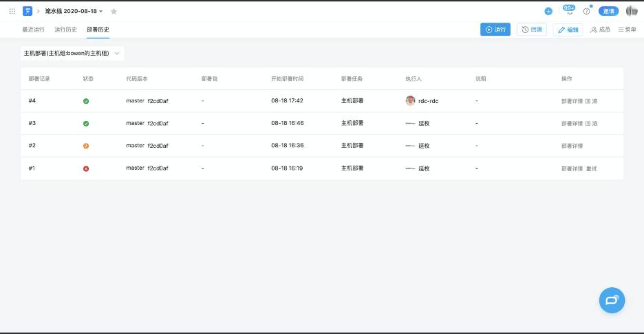The height and width of the screenshot is (334, 644).
Task: Click start time 08-18 17:42
Action: [287, 100]
